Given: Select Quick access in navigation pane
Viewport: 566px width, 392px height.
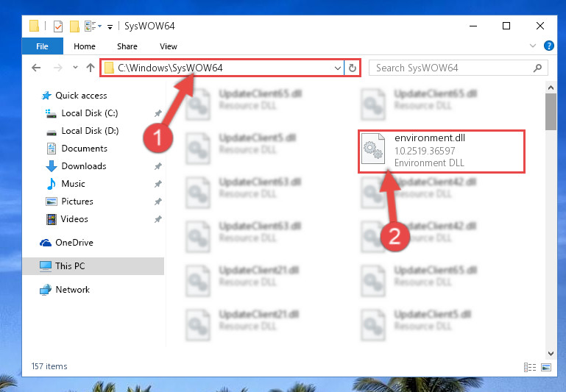Looking at the screenshot, I should 81,95.
